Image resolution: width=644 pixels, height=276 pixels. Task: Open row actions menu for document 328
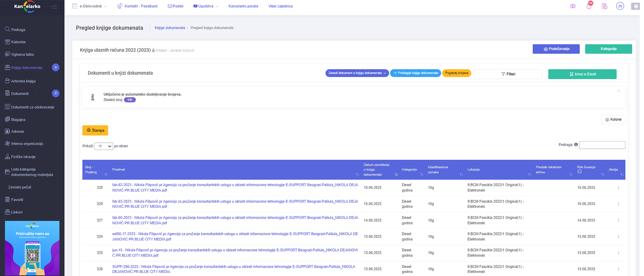tap(618, 188)
